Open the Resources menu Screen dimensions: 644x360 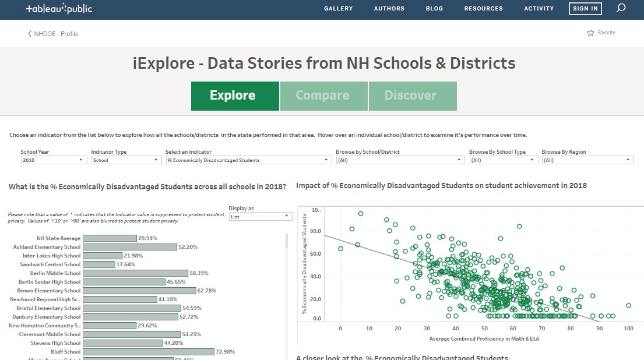click(483, 9)
